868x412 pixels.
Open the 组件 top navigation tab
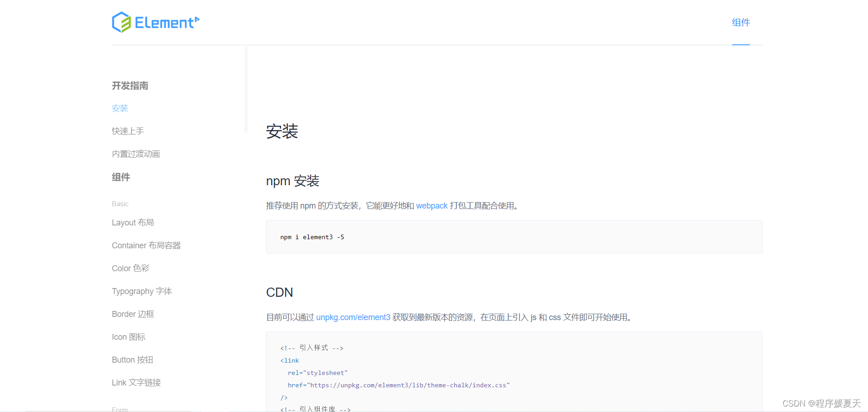[741, 22]
